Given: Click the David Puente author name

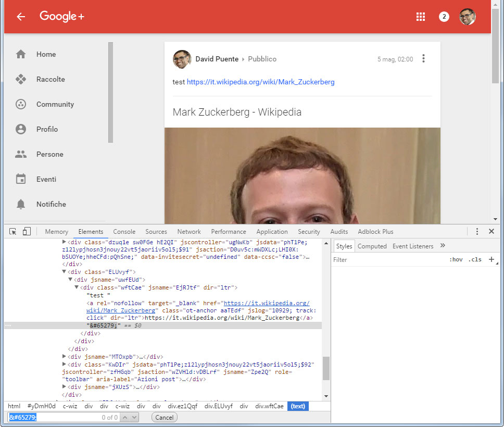Looking at the screenshot, I should click(217, 59).
